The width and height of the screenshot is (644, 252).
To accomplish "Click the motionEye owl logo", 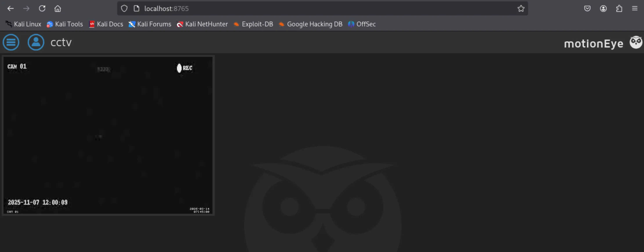I will coord(635,42).
